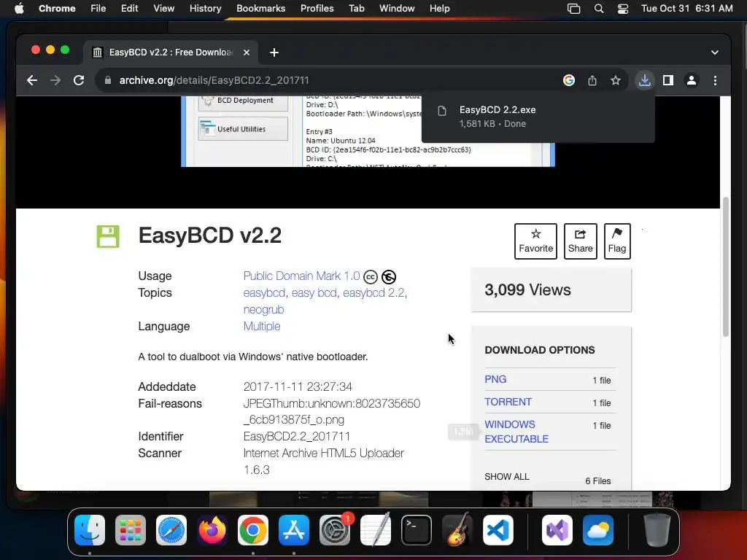The image size is (747, 560).
Task: Open the Apple menu
Action: pyautogui.click(x=19, y=8)
